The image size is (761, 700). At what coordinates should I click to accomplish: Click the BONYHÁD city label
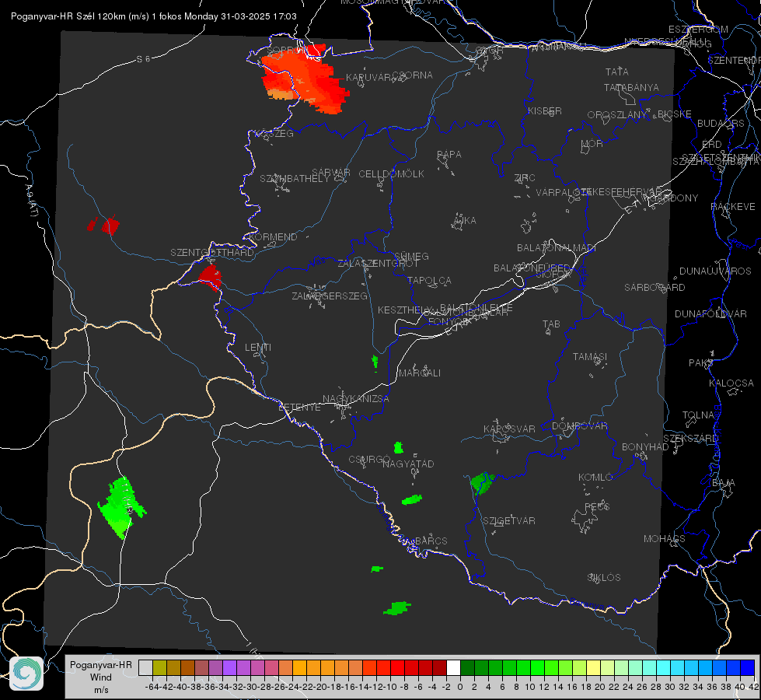pos(645,447)
